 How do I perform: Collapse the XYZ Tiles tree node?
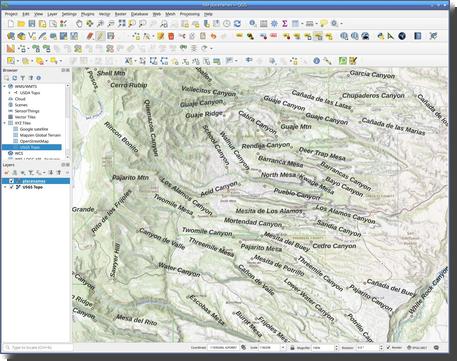5,123
